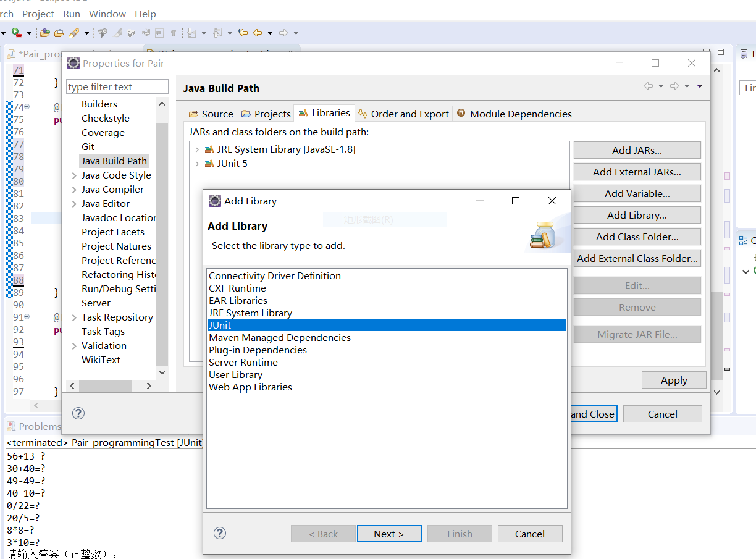
Task: Maximize the editor area icon
Action: click(x=720, y=53)
